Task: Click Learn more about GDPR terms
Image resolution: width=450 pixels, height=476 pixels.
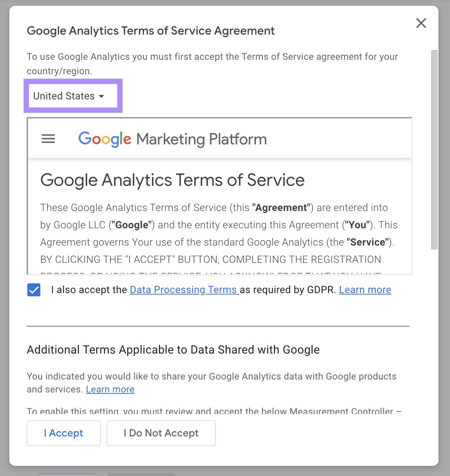Action: pyautogui.click(x=365, y=289)
